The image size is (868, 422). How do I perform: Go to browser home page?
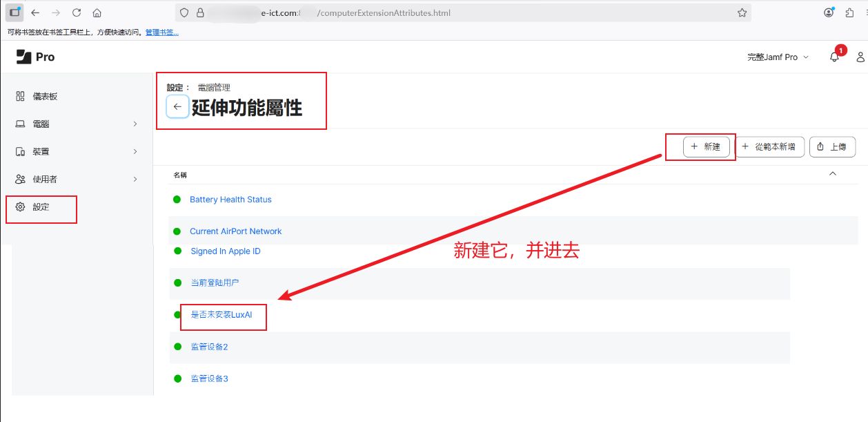pyautogui.click(x=97, y=12)
